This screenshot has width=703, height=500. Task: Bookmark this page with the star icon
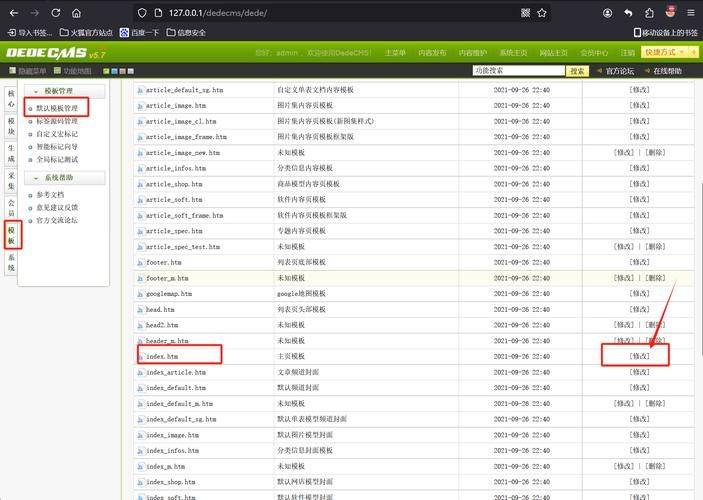coord(541,13)
